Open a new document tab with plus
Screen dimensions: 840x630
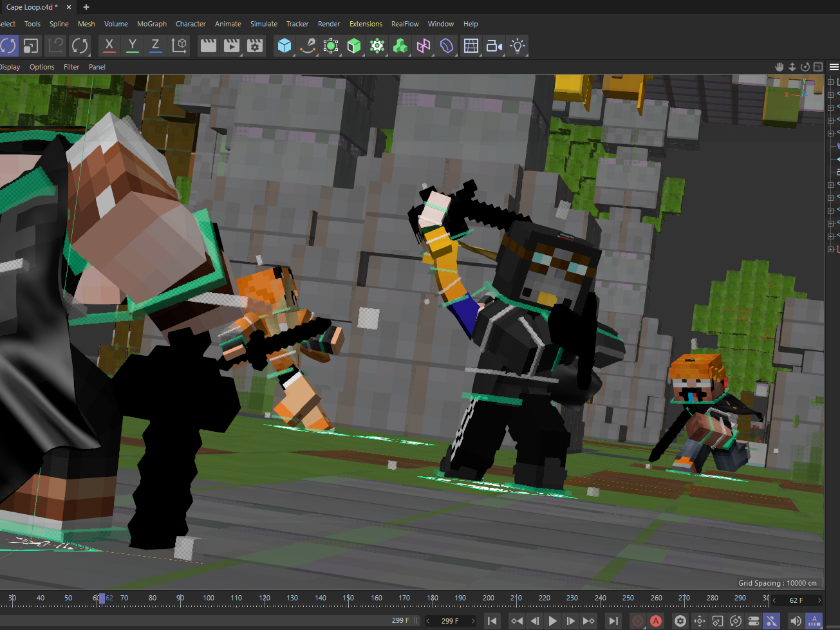pos(86,7)
